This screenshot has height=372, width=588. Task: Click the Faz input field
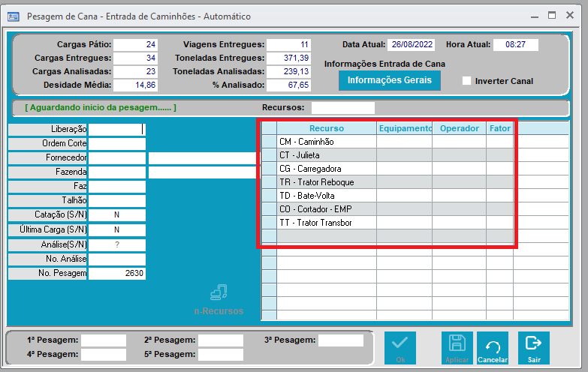point(117,186)
